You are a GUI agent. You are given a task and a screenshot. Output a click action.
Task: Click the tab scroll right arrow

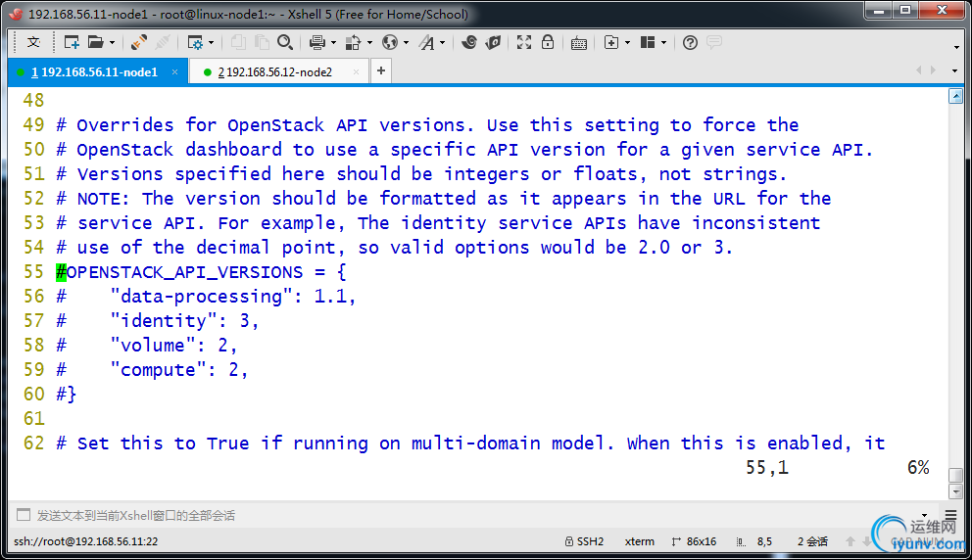click(933, 70)
